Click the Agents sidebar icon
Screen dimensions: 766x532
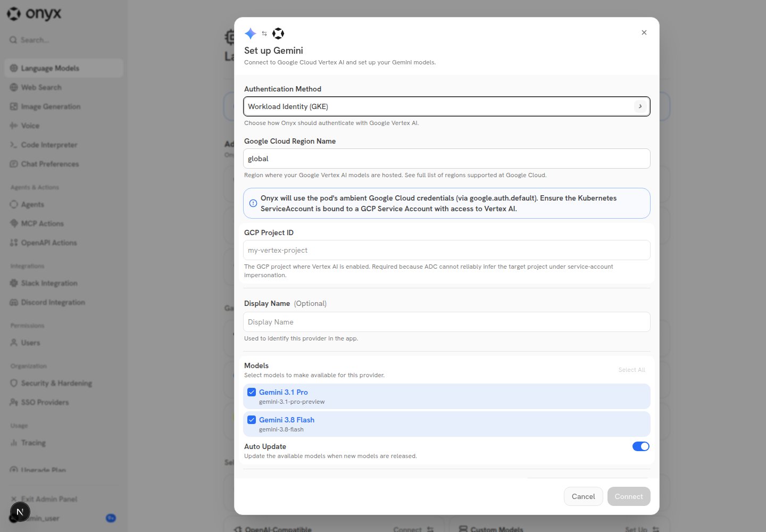(x=14, y=204)
